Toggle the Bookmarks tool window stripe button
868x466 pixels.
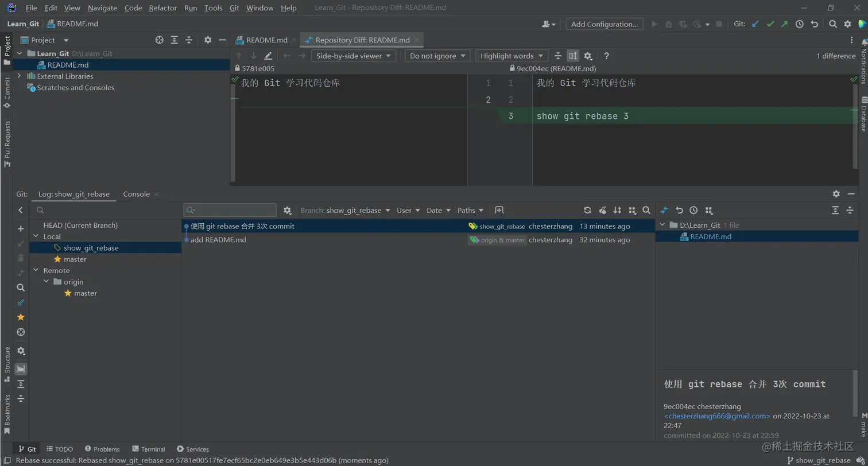click(7, 414)
